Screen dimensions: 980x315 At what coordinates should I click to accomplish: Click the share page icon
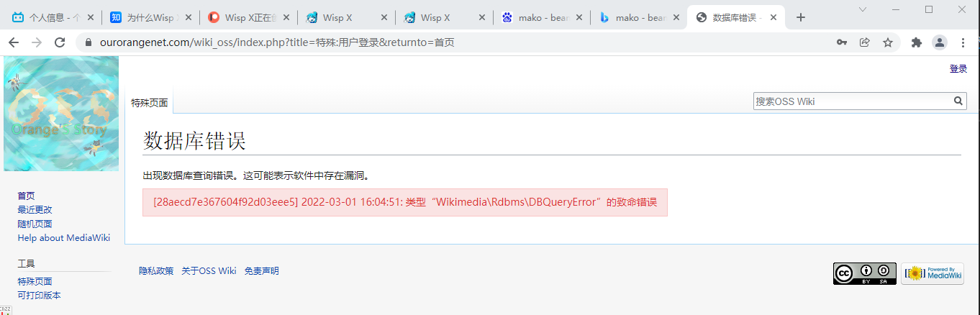click(x=865, y=42)
